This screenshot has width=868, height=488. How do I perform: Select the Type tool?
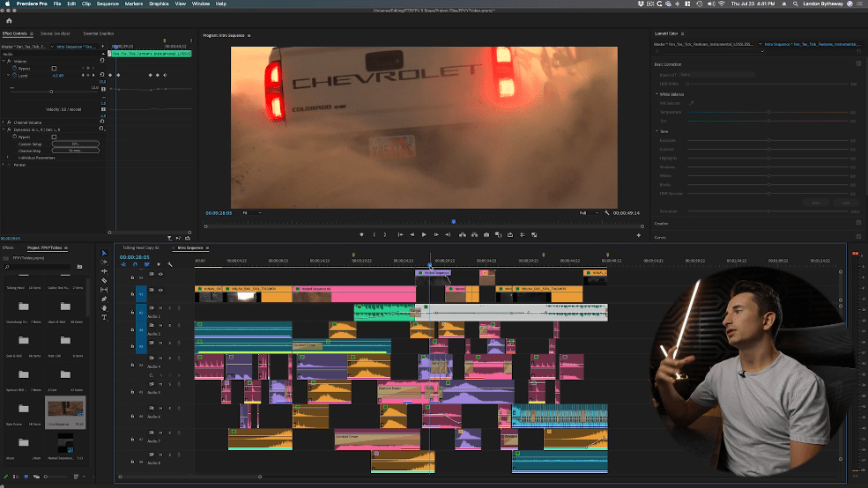(x=104, y=318)
